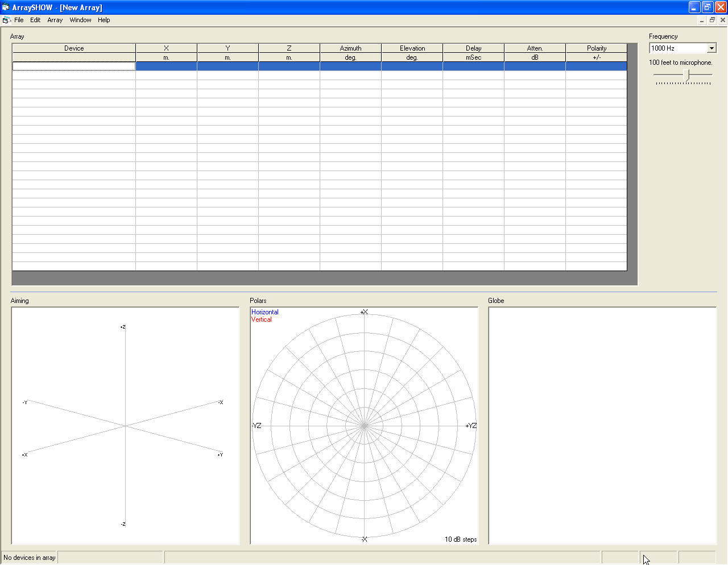
Task: Click the +YZ label on polar plot
Action: 471,426
